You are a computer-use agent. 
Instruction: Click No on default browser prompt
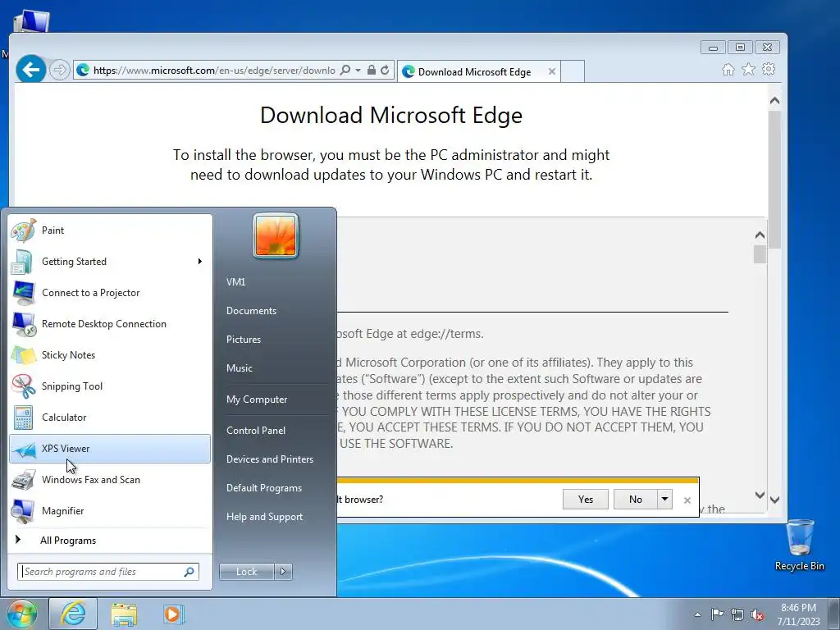pyautogui.click(x=636, y=500)
